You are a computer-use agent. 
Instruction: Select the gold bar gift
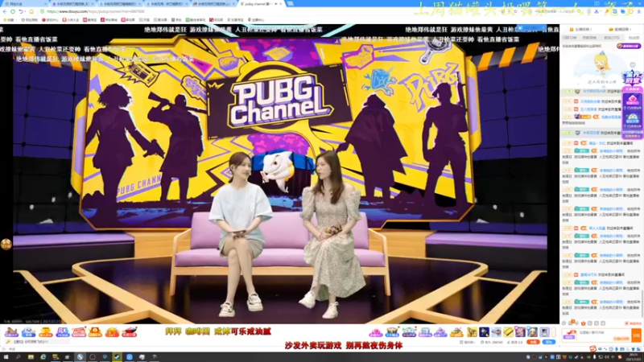point(509,331)
